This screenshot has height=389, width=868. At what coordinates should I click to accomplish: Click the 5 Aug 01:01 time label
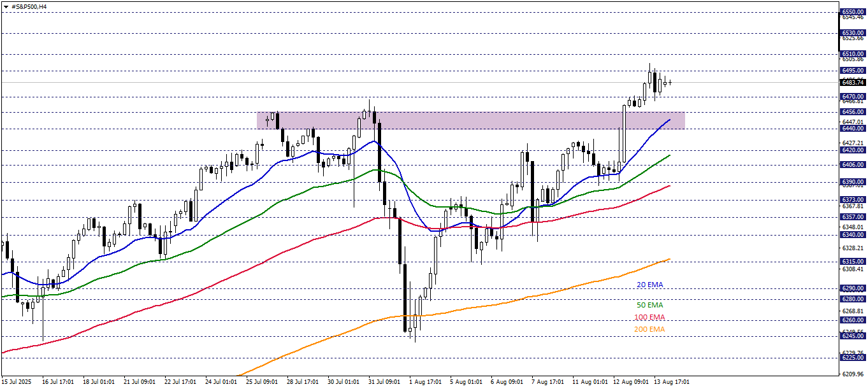465,382
